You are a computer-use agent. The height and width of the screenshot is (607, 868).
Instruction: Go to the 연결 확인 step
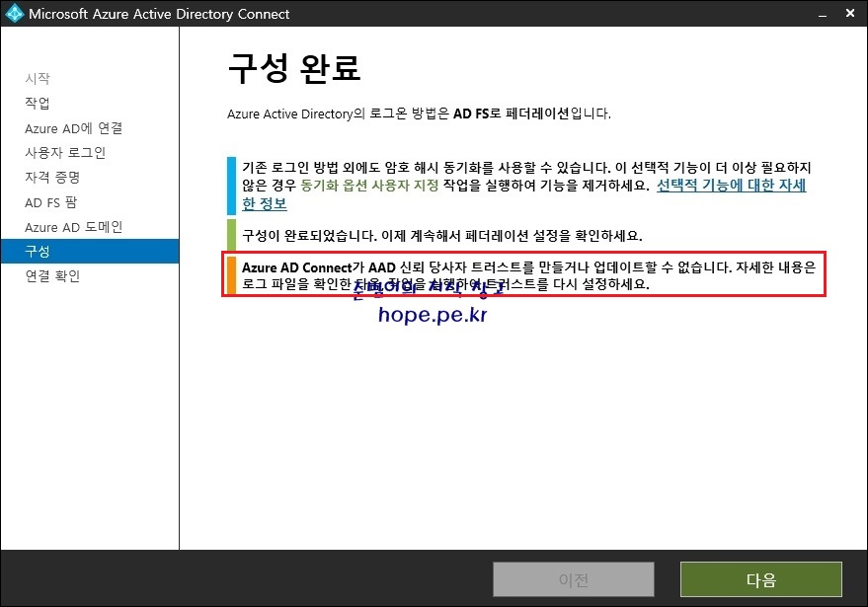(x=52, y=275)
